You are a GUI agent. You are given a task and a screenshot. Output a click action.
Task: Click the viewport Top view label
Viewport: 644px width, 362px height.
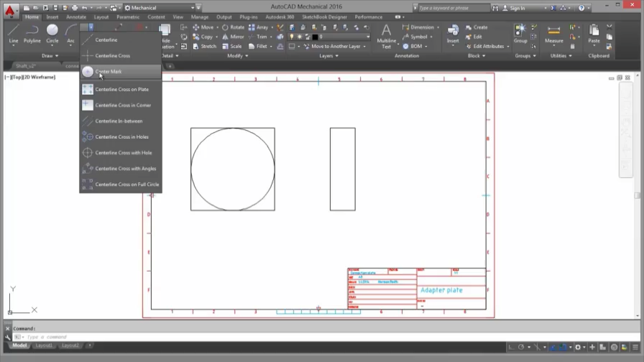pos(17,77)
